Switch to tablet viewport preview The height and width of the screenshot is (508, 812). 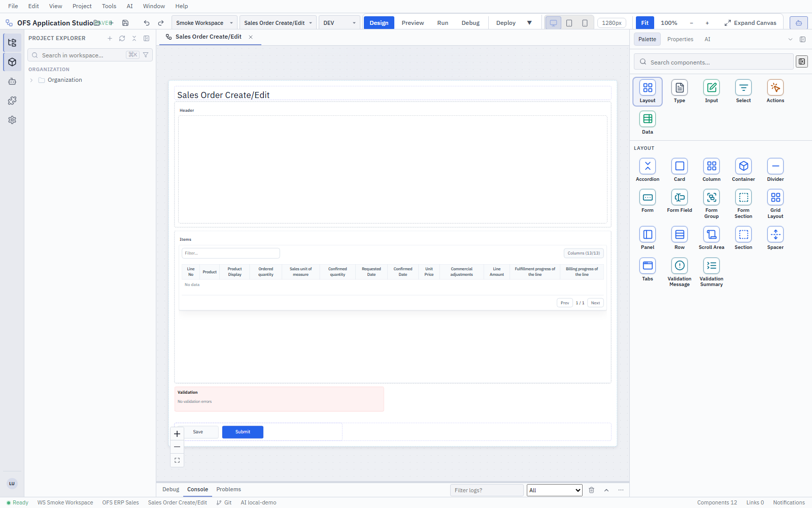tap(569, 23)
